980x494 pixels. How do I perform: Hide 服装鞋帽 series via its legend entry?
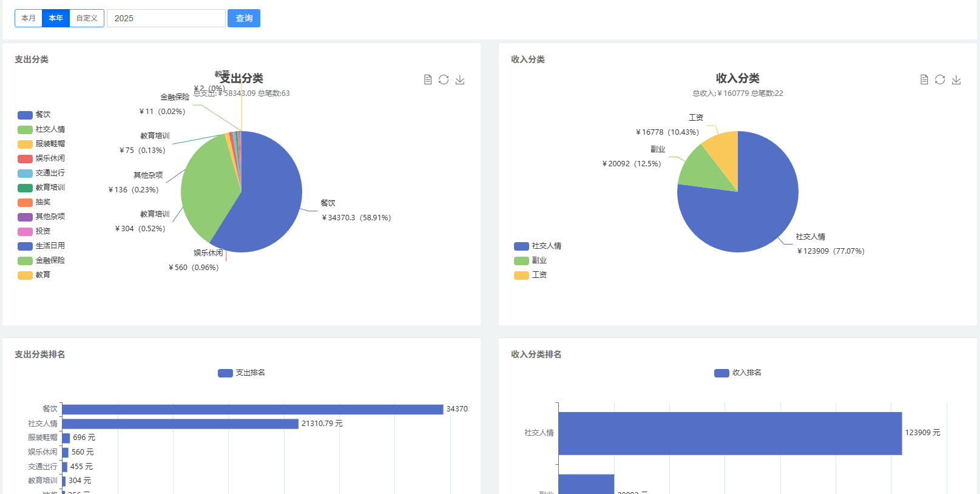pyautogui.click(x=41, y=144)
